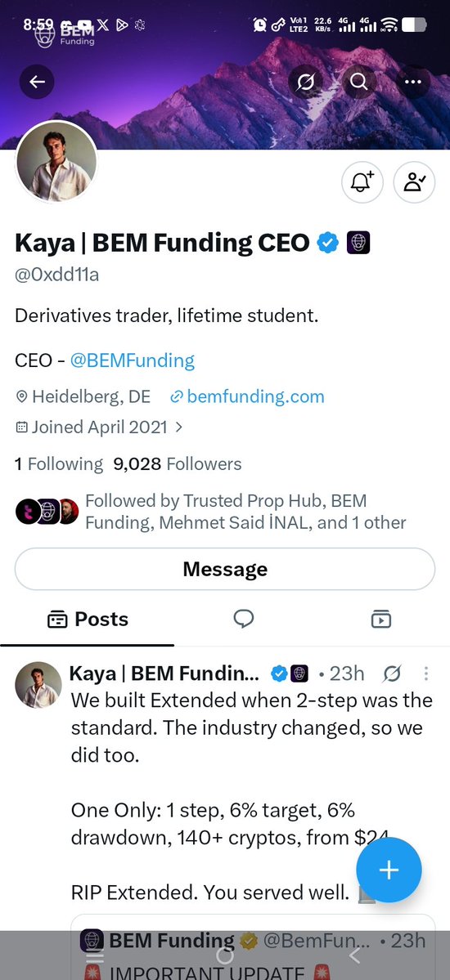
Task: Open the three-dot more options menu
Action: (412, 82)
